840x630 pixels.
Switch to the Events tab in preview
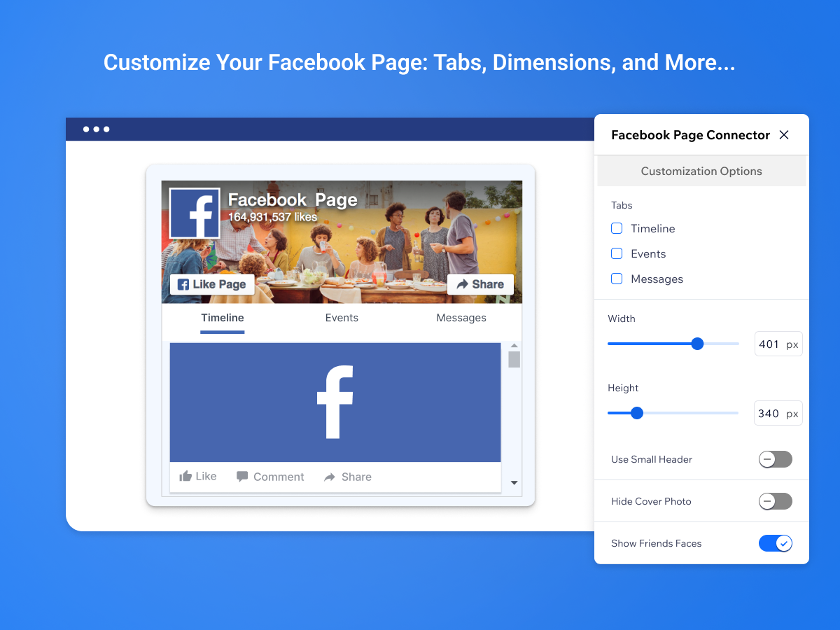(342, 318)
